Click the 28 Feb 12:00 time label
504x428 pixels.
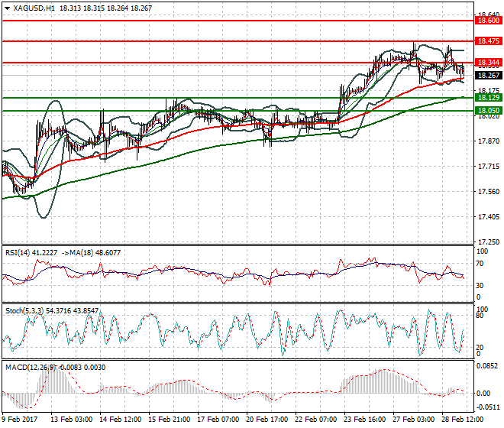click(x=462, y=420)
